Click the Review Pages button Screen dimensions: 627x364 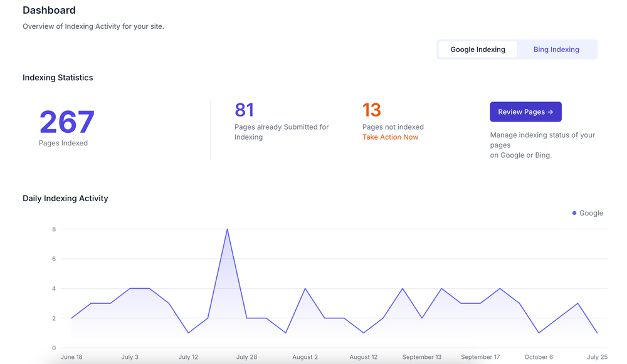tap(525, 112)
